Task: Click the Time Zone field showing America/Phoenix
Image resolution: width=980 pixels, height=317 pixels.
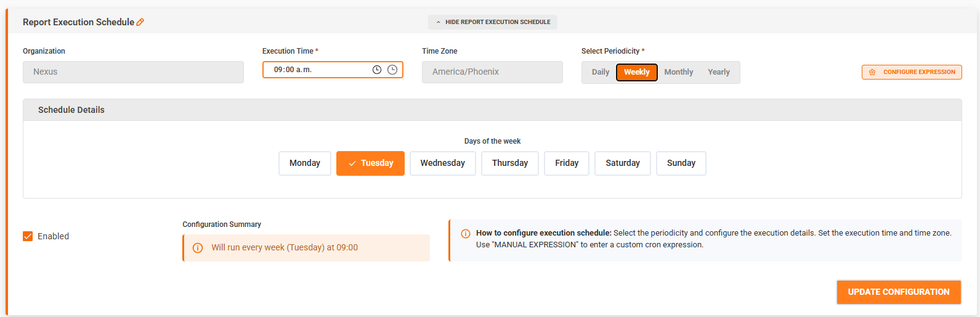Action: click(492, 72)
